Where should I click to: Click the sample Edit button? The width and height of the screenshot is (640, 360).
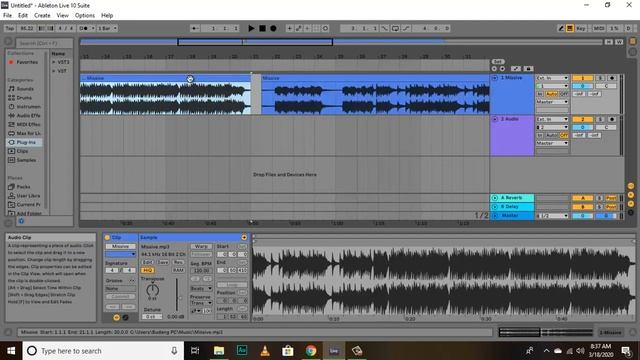pos(148,262)
